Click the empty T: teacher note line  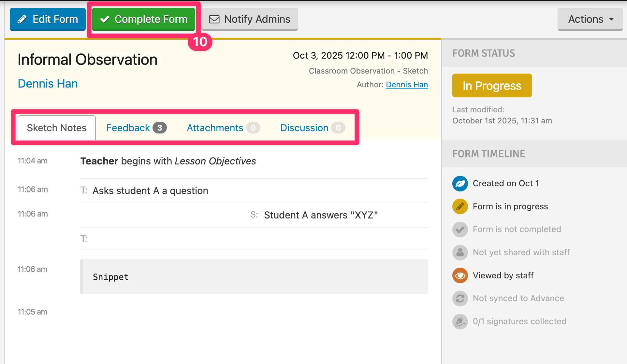click(x=254, y=239)
